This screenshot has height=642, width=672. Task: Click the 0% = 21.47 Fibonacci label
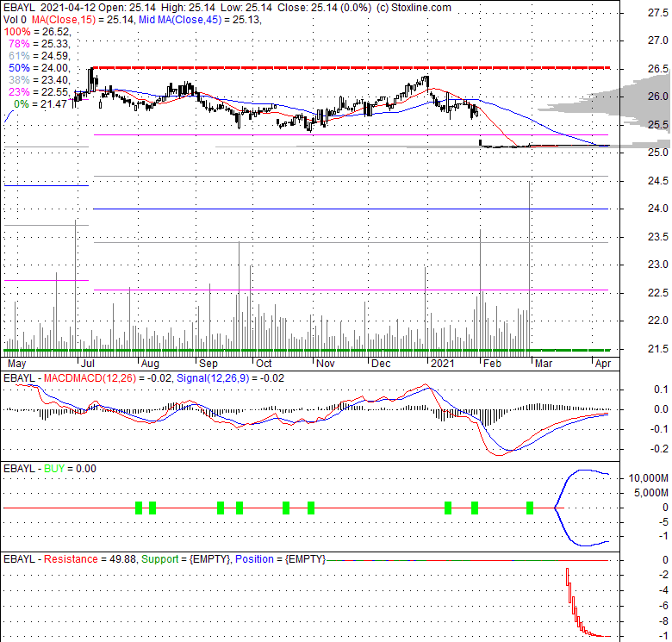click(x=40, y=103)
